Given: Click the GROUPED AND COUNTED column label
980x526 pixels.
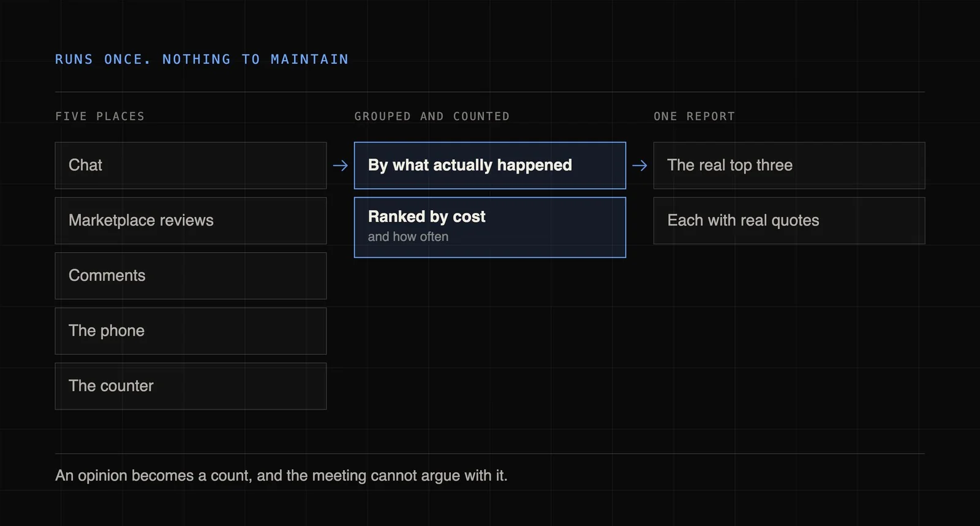Looking at the screenshot, I should [x=432, y=116].
